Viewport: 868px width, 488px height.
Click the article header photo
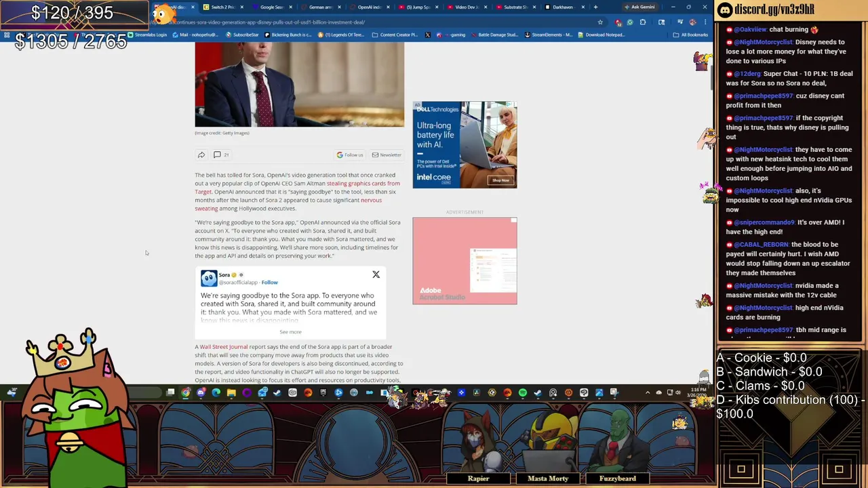click(299, 85)
